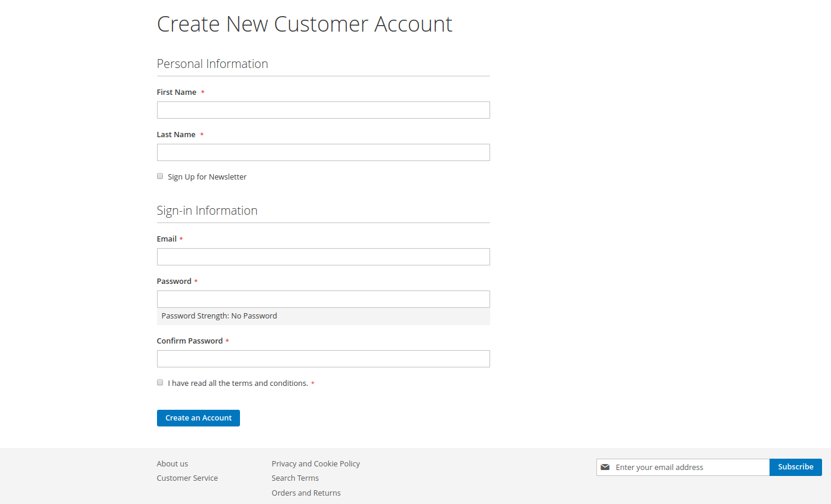
Task: Click the Password Strength indicator bar
Action: [323, 316]
